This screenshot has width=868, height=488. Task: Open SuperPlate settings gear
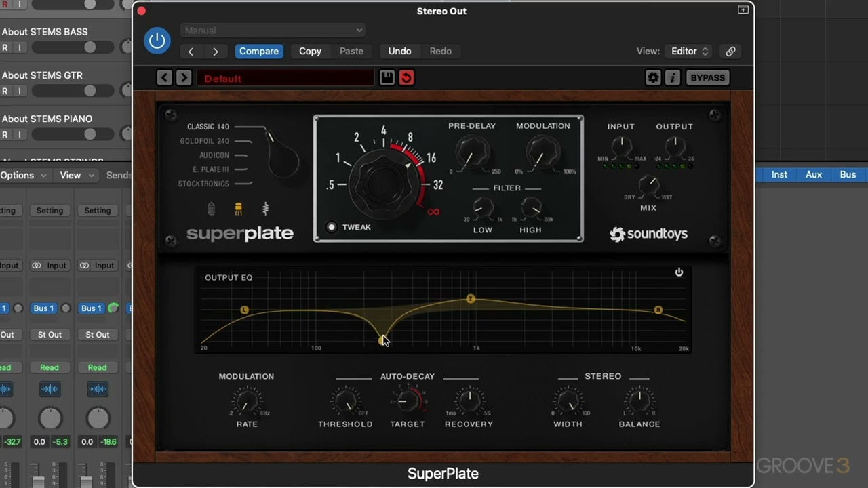click(653, 78)
